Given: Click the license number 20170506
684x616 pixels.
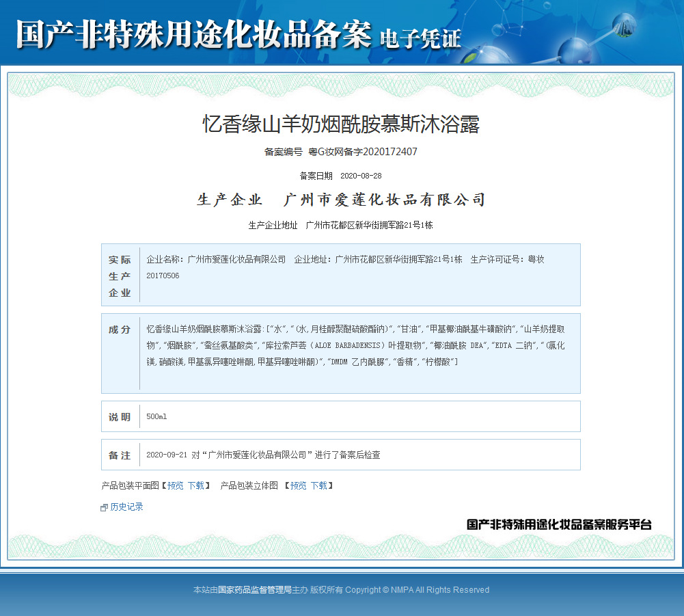Looking at the screenshot, I should (x=163, y=276).
